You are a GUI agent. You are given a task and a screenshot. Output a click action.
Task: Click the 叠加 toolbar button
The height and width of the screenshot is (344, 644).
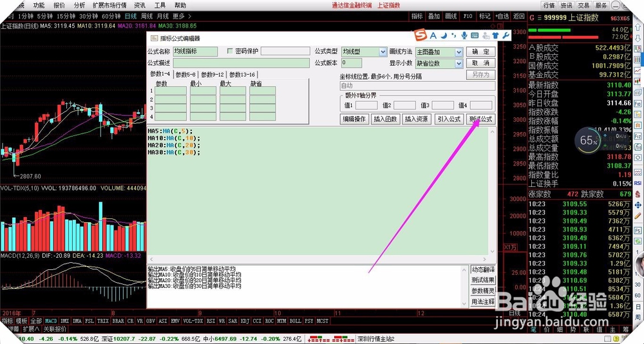[434, 17]
